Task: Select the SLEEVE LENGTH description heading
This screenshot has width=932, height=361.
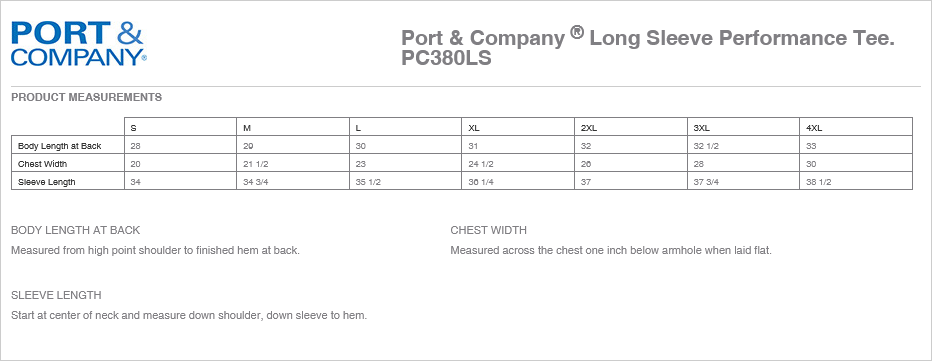Action: coord(56,295)
